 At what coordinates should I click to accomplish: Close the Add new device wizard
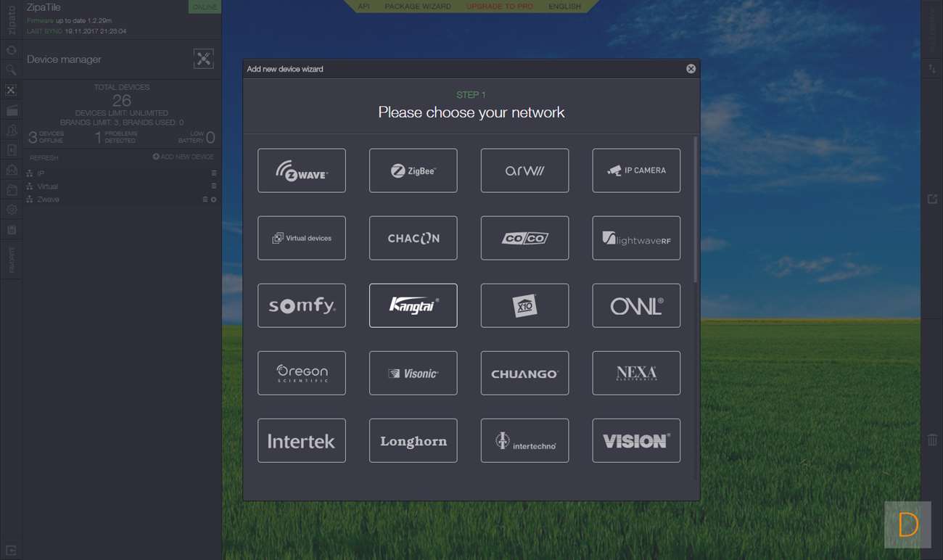click(x=691, y=69)
